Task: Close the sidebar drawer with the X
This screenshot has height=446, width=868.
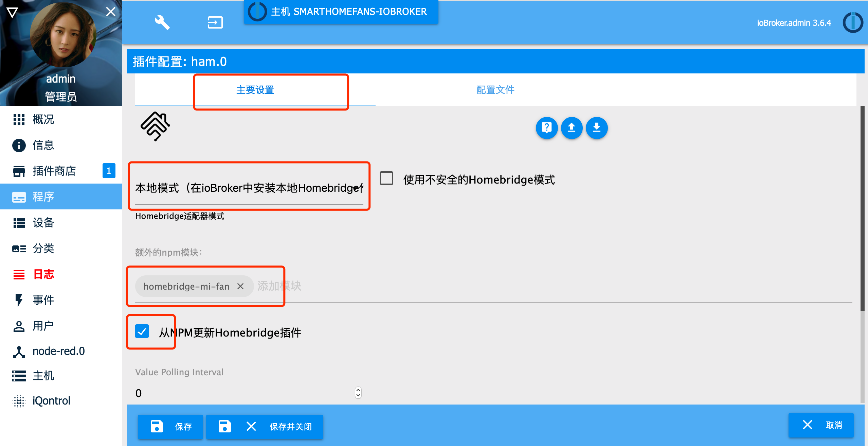Action: click(x=111, y=12)
